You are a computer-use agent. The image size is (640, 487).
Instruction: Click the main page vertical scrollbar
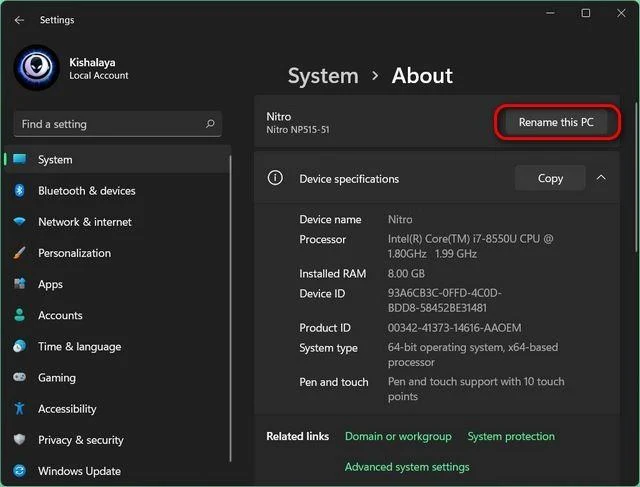point(637,178)
